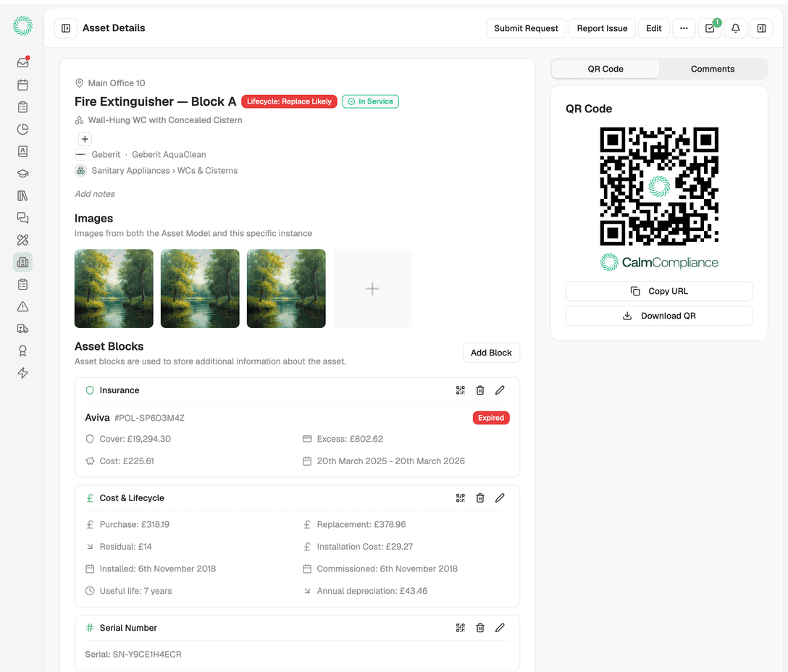Viewport: 788px width, 672px height.
Task: Open the truck delivery sidebar icon
Action: [x=22, y=329]
